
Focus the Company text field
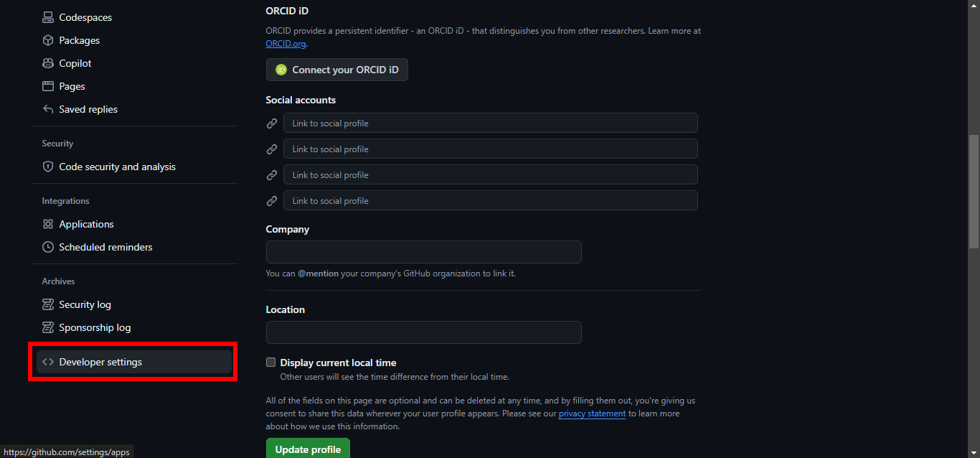423,252
